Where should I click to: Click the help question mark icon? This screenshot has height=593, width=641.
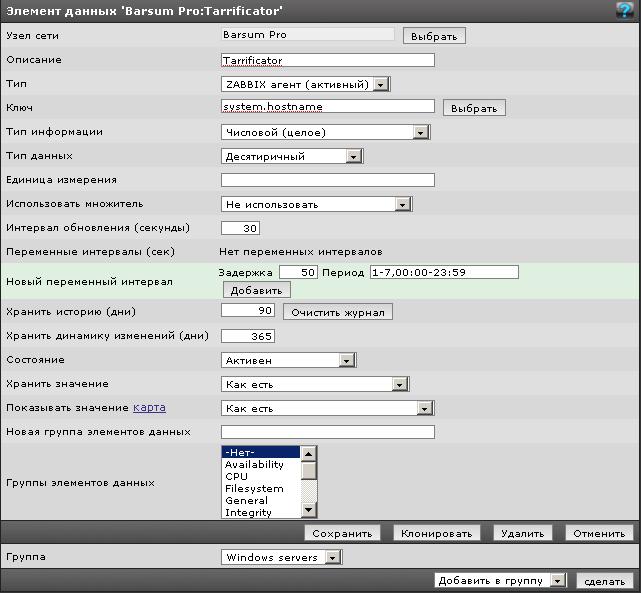pyautogui.click(x=623, y=10)
